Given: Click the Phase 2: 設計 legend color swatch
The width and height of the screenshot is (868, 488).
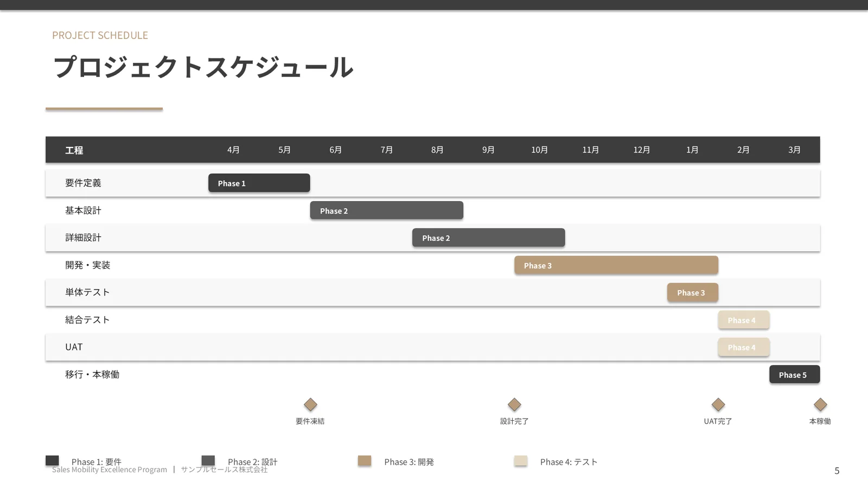Looking at the screenshot, I should pyautogui.click(x=208, y=461).
